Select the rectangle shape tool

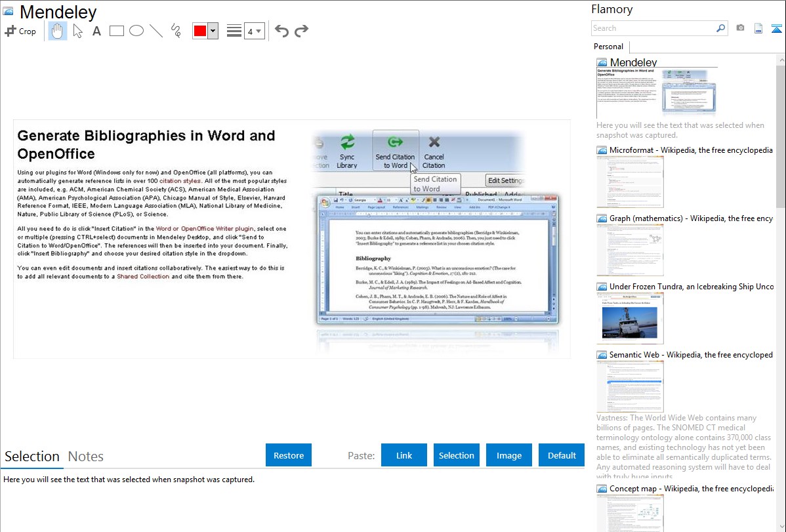point(116,31)
